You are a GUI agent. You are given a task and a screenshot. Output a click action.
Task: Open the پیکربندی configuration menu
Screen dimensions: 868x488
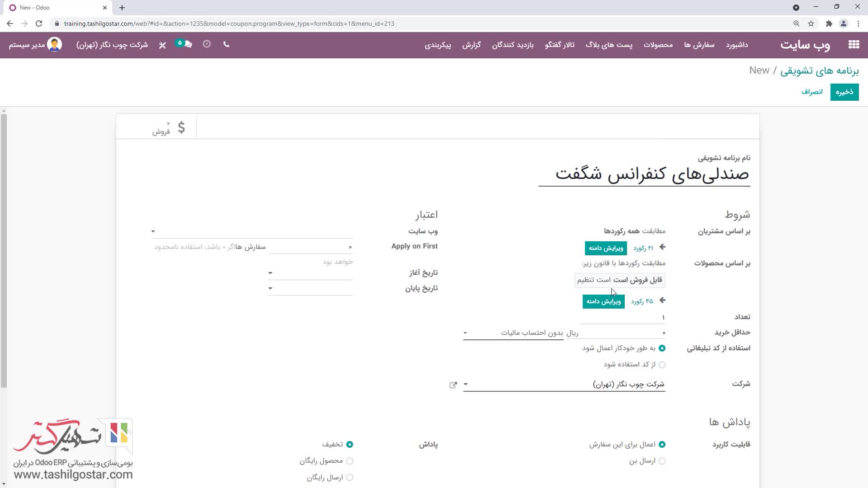tap(438, 45)
